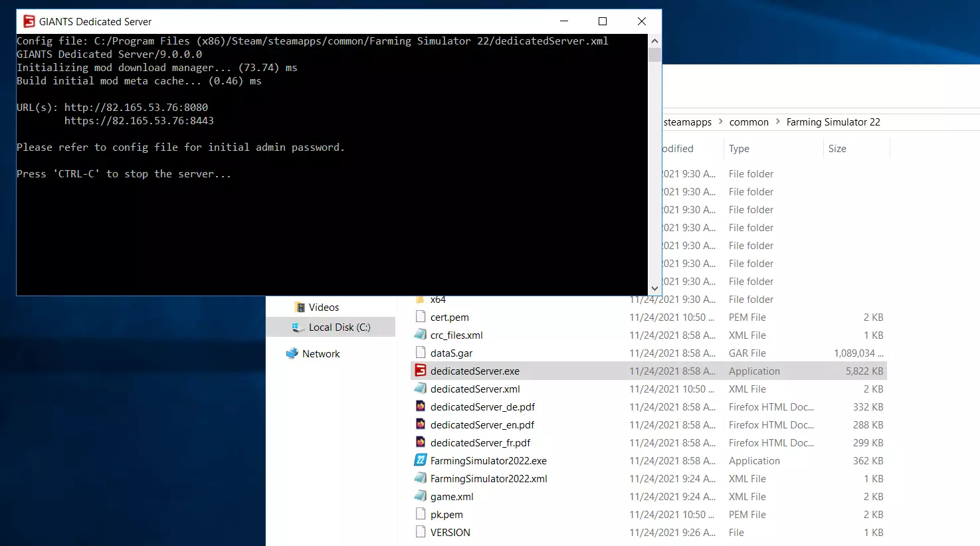Select the crc_files.xml file name
This screenshot has height=546, width=980.
tap(456, 335)
